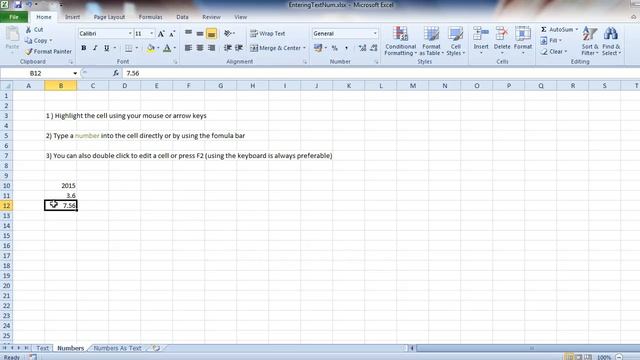Select Top Align in Alignment group

[188, 33]
